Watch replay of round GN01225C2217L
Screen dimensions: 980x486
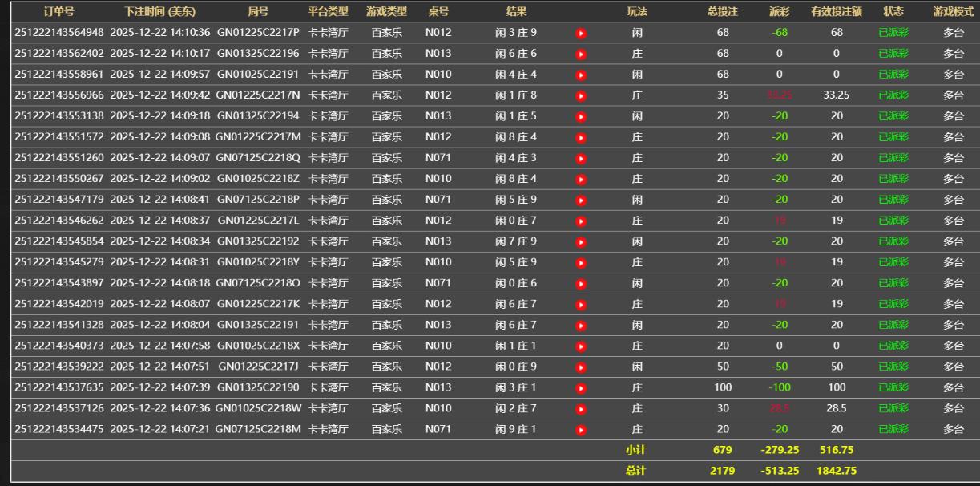coord(581,221)
